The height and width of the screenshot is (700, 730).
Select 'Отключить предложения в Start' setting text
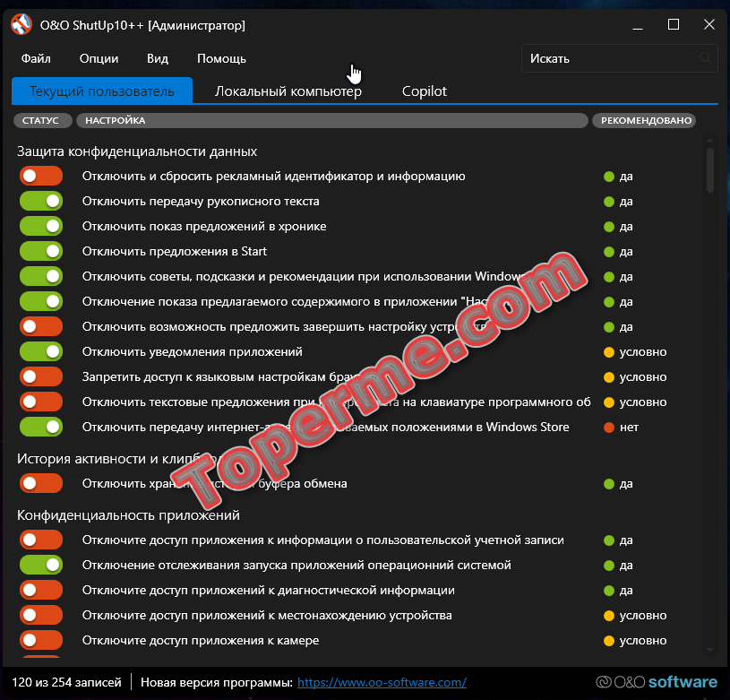pos(175,252)
